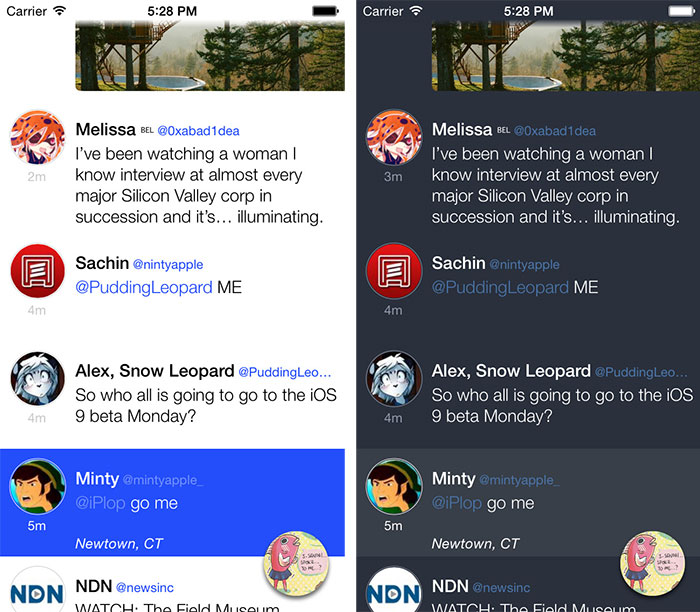Tap Minty's avatar in the blue highlighted tweet
This screenshot has width=700, height=612.
coord(38,486)
